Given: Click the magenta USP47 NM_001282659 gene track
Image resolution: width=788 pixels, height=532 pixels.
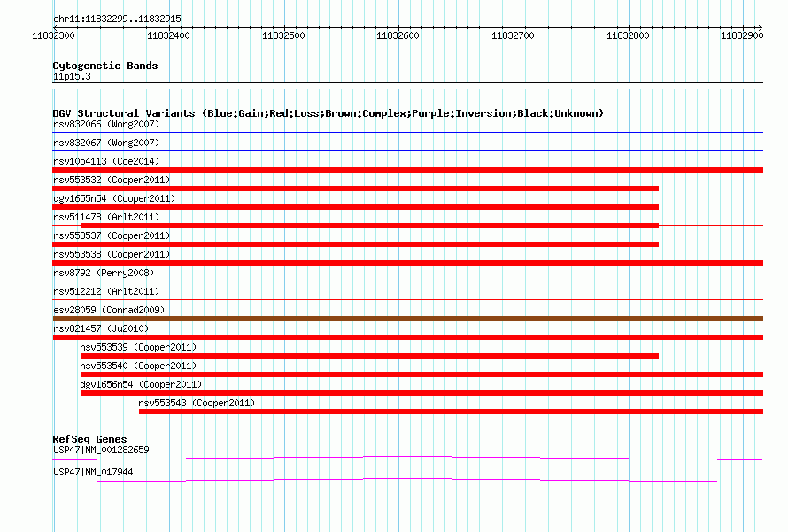Looking at the screenshot, I should (x=407, y=458).
